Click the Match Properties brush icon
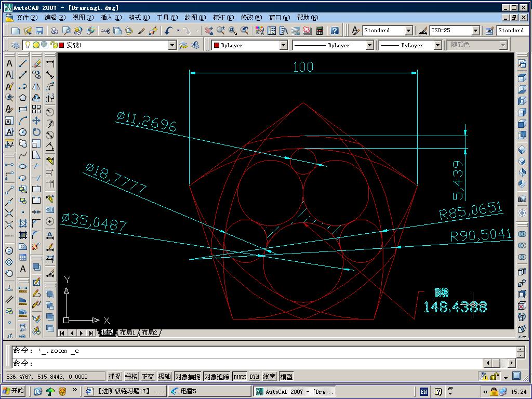 coord(141,31)
